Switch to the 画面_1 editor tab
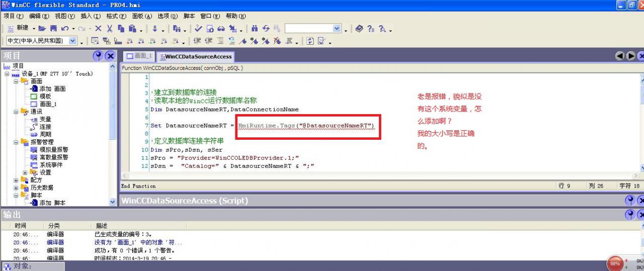 tap(139, 56)
